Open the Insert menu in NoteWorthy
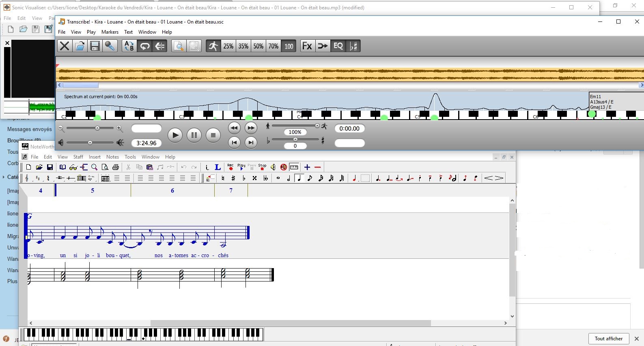This screenshot has width=644, height=346. 95,157
